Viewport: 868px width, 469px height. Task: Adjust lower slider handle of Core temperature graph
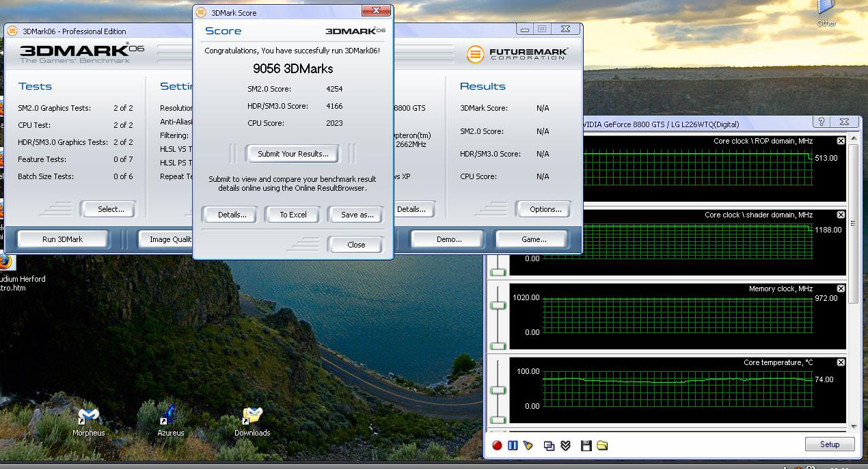pos(498,420)
